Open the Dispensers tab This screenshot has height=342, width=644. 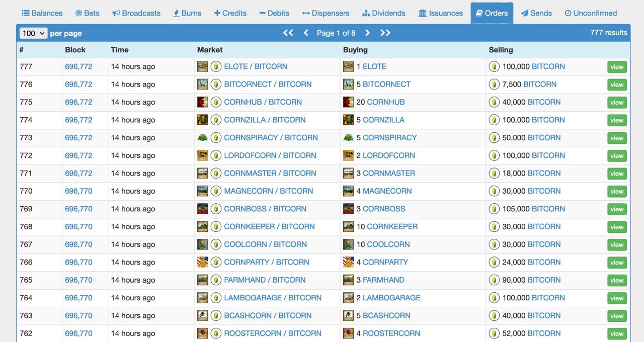click(326, 13)
